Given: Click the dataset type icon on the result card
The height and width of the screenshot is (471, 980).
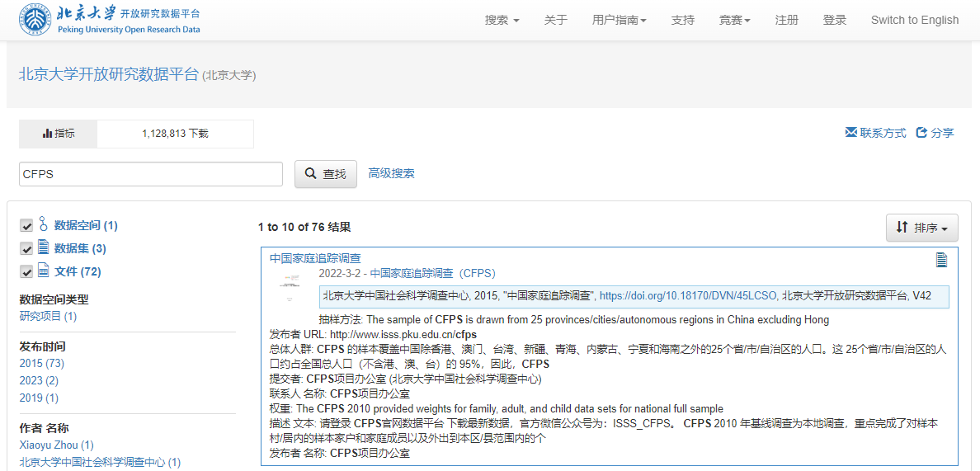Looking at the screenshot, I should pos(941,260).
